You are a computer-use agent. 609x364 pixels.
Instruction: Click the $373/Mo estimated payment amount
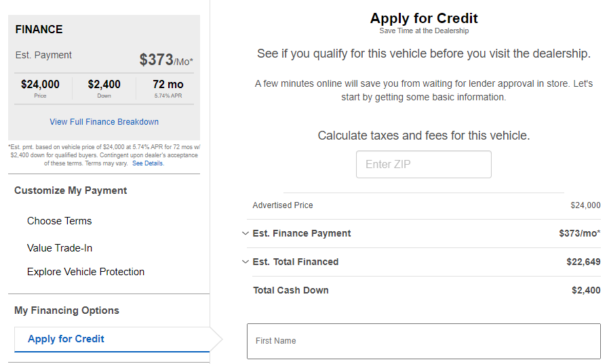click(x=166, y=60)
